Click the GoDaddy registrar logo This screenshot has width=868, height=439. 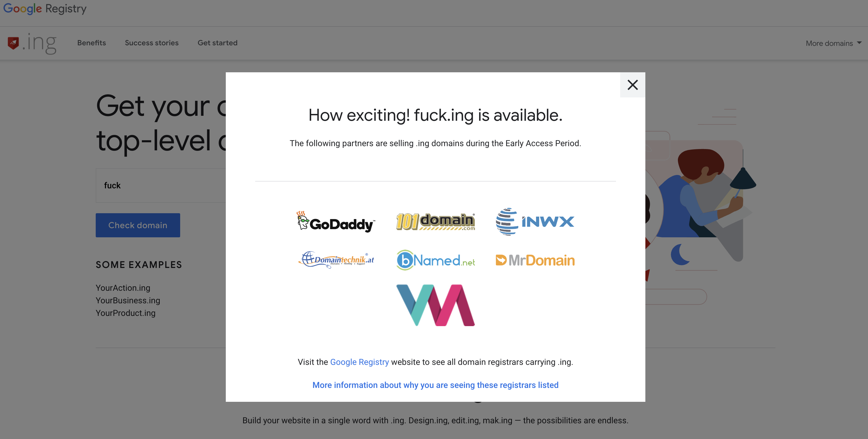click(x=336, y=222)
